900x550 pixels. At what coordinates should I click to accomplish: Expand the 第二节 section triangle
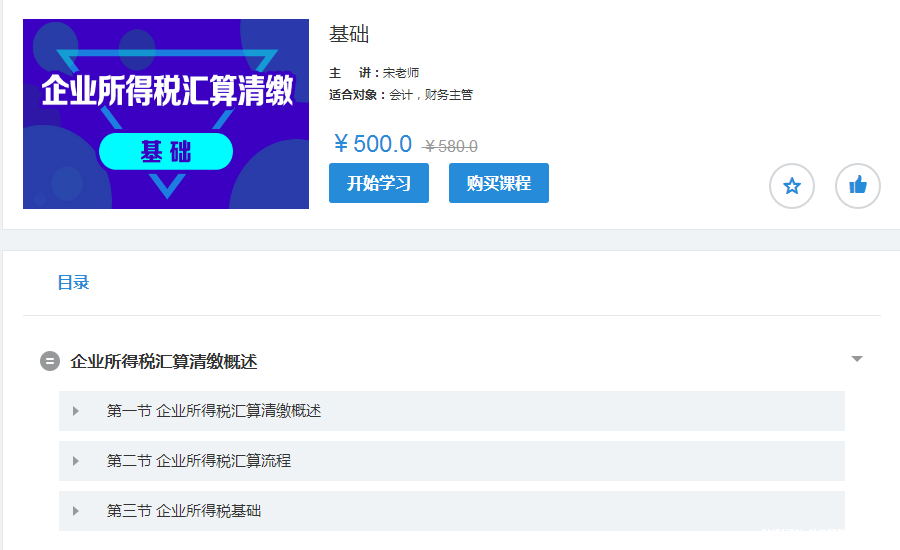tap(76, 461)
